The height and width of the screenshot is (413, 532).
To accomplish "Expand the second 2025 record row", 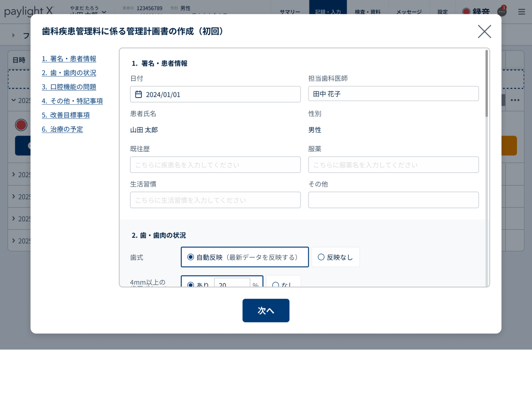I will 14,174.
